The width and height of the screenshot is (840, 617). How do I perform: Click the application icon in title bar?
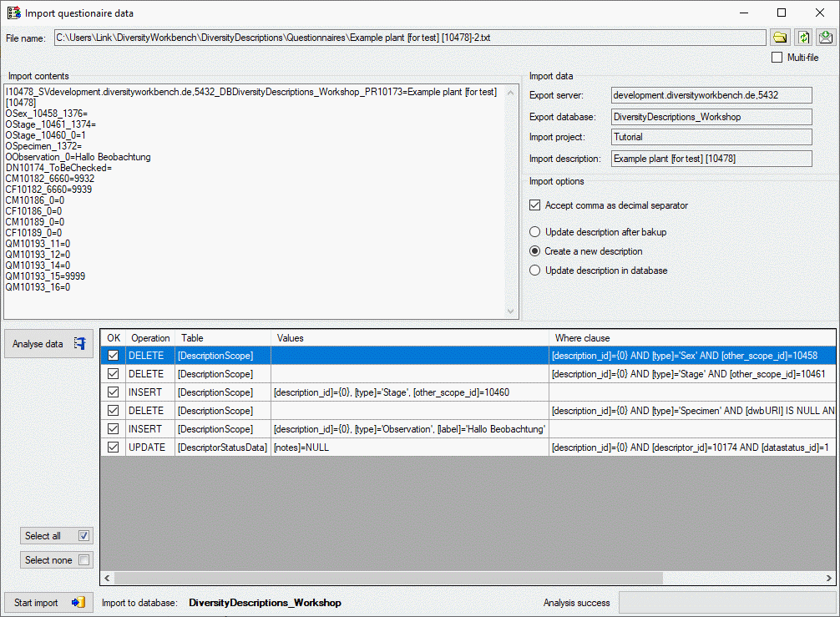(13, 13)
